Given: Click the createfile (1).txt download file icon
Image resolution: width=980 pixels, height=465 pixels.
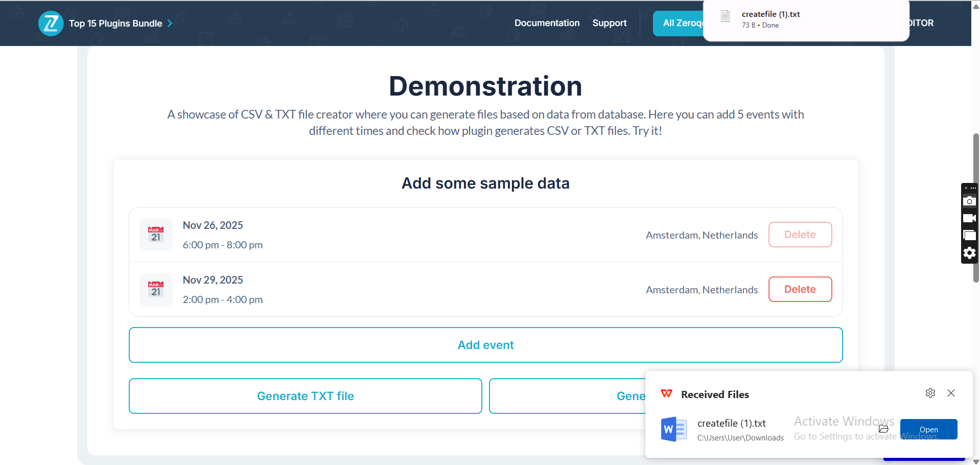Looking at the screenshot, I should coord(725,16).
